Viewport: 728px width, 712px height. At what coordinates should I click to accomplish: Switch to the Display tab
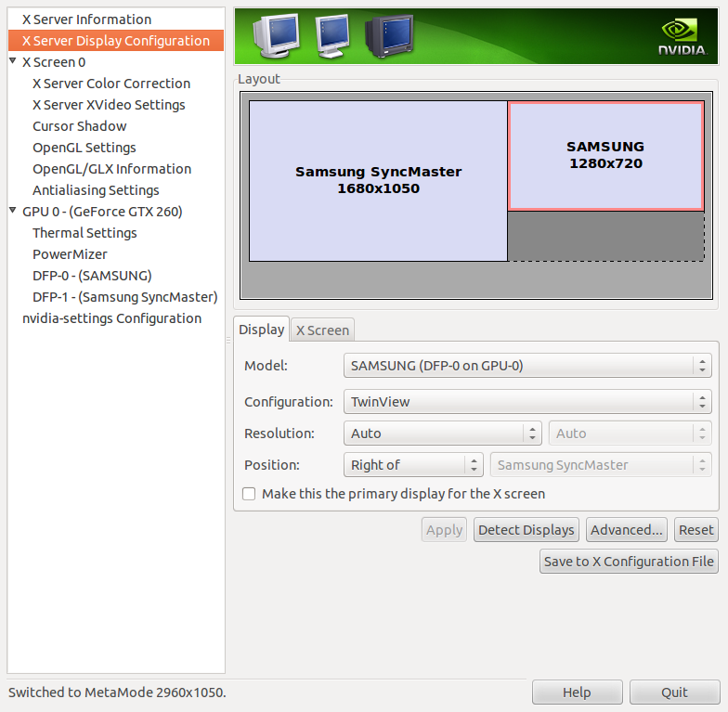click(262, 330)
